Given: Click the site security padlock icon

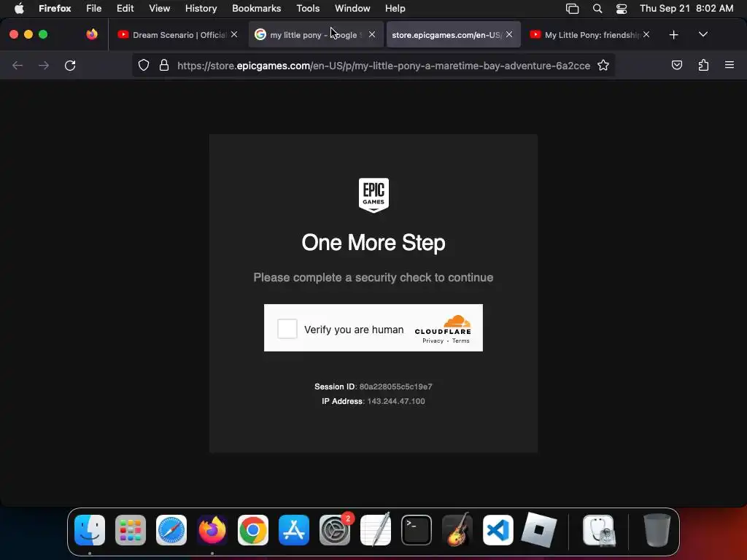Looking at the screenshot, I should tap(164, 65).
